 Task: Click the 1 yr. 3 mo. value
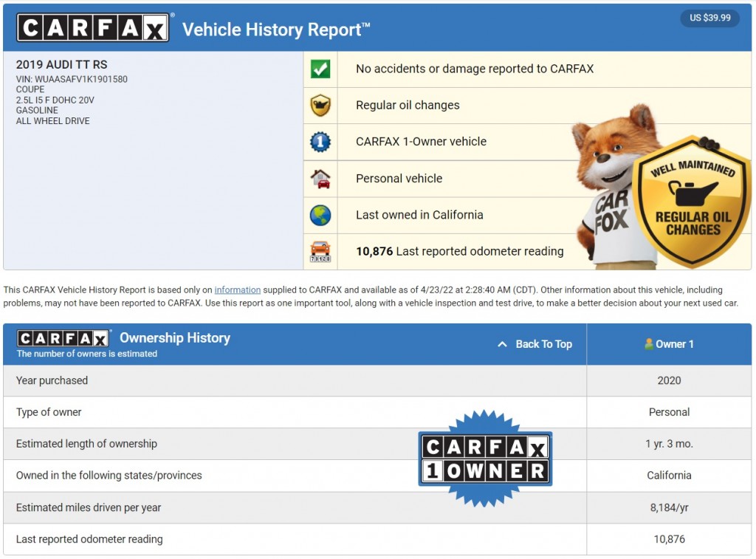click(x=669, y=444)
